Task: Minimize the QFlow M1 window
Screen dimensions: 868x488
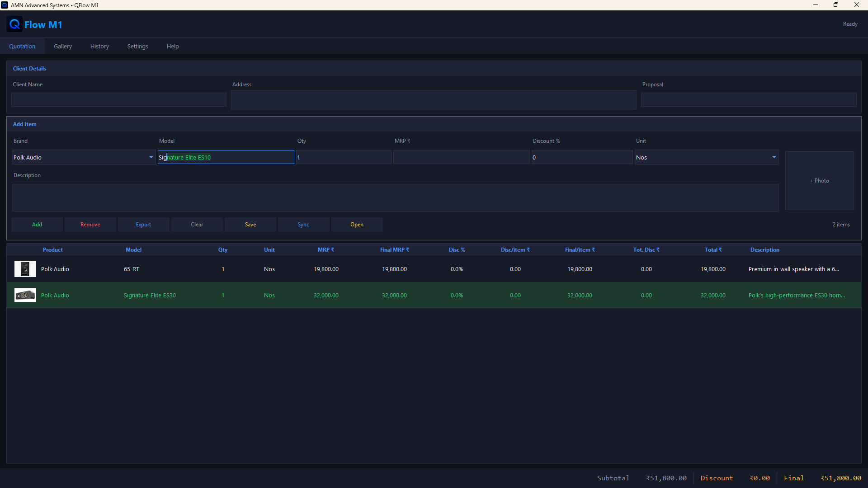Action: [x=816, y=5]
